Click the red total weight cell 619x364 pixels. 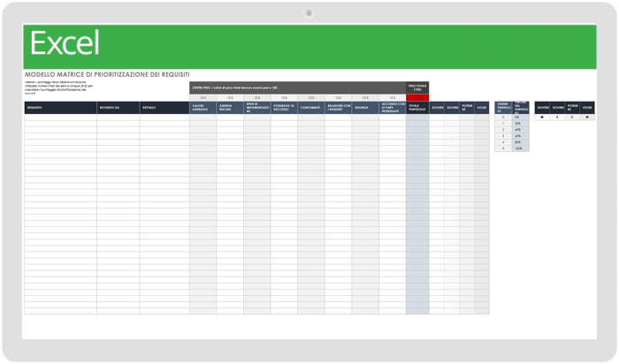[x=417, y=98]
